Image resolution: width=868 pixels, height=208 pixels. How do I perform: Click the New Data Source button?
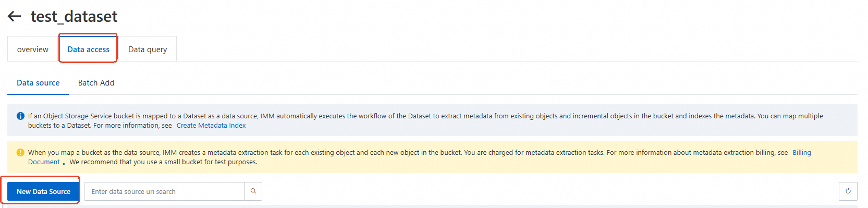(43, 191)
